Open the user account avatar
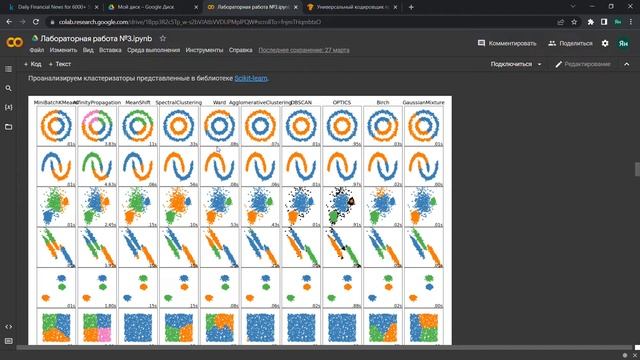 (623, 43)
